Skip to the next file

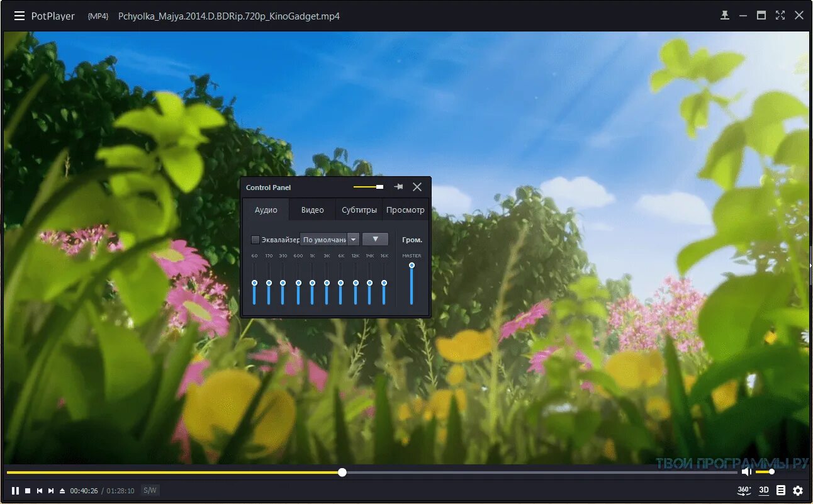coord(51,491)
